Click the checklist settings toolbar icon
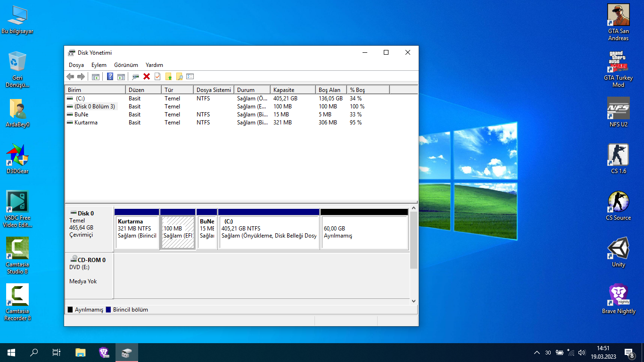 point(190,76)
